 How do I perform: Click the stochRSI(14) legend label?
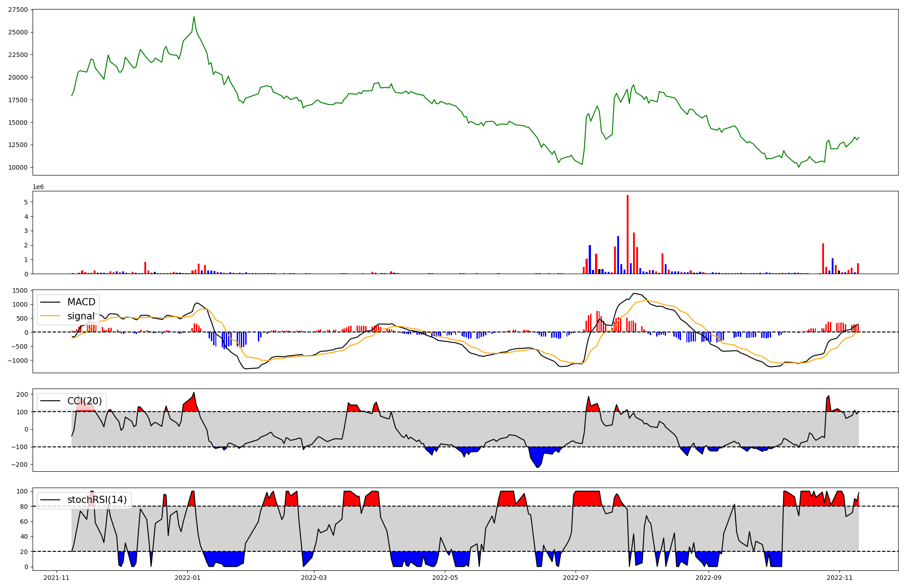[x=97, y=500]
